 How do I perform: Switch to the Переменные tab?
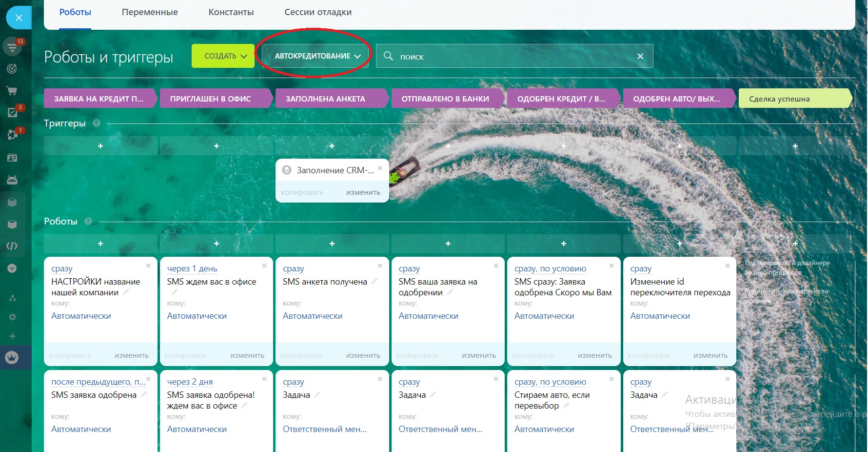tap(150, 12)
